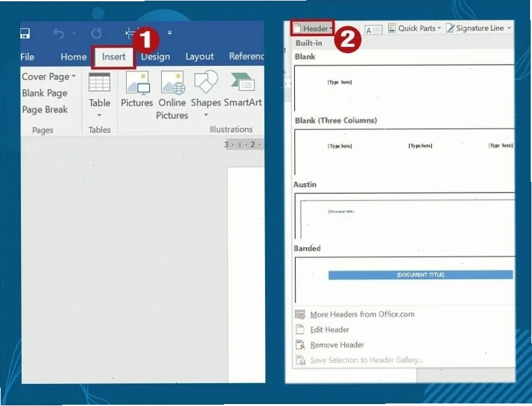Click the Text Box icon
The width and height of the screenshot is (532, 406).
[373, 30]
